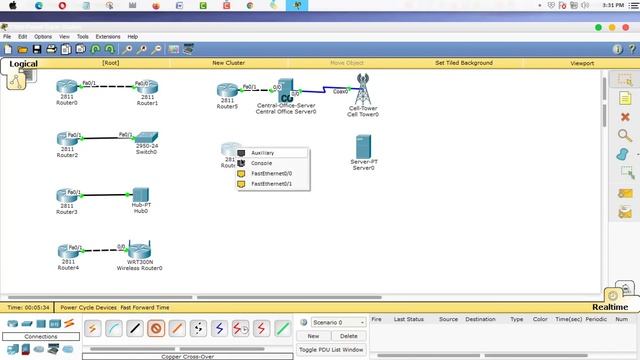This screenshot has height=360, width=640.
Task: Choose the Select tool in right sidebar
Action: (x=624, y=79)
